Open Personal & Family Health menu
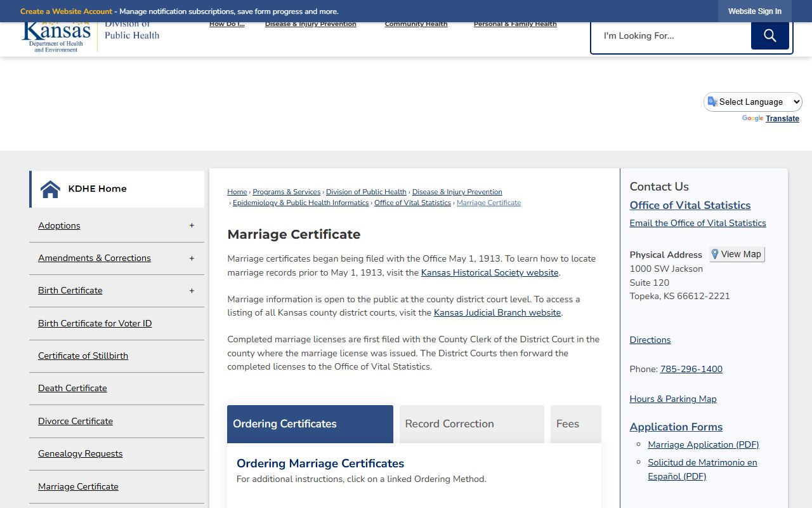812x508 pixels. click(515, 24)
